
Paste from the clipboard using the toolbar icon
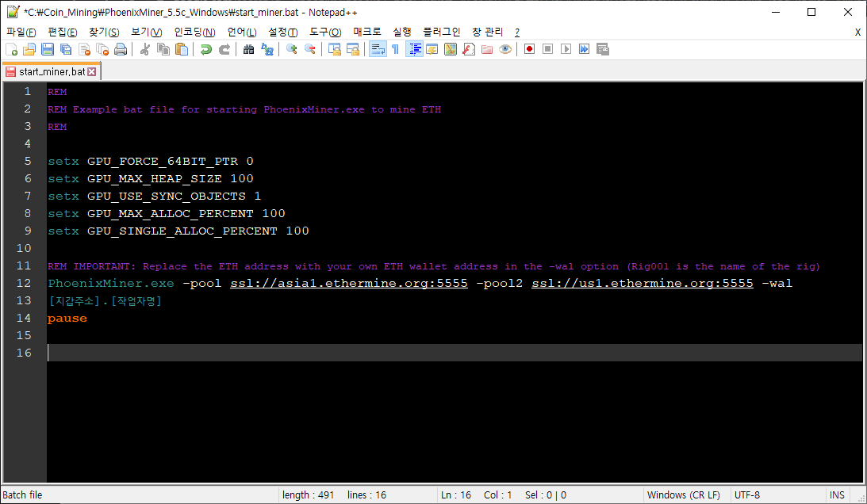coord(182,49)
